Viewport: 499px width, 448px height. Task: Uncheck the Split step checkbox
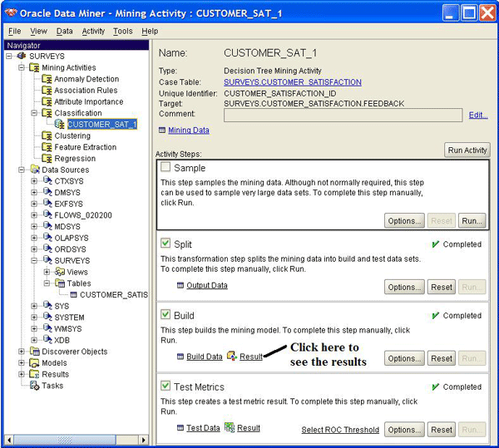point(165,244)
